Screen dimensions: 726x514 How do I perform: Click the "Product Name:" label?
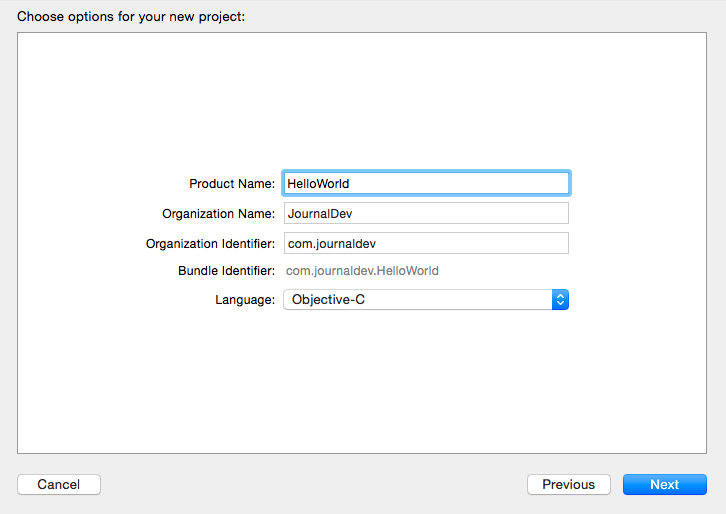click(x=232, y=184)
